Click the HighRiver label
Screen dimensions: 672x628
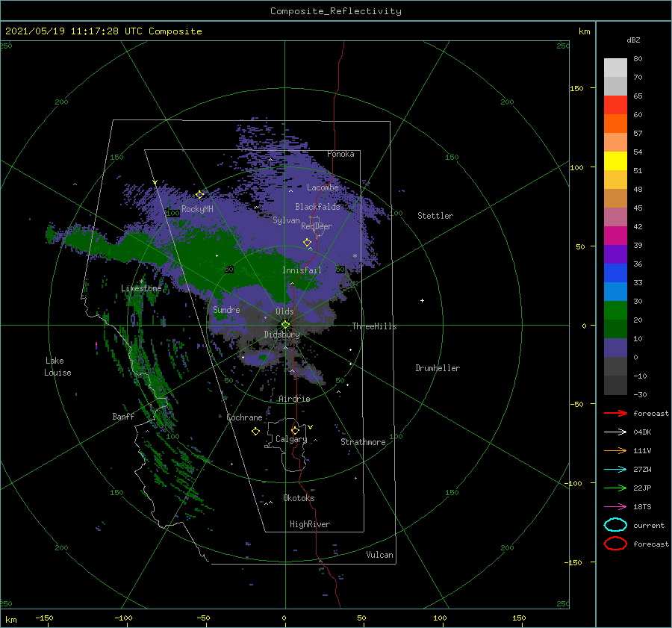(x=310, y=524)
